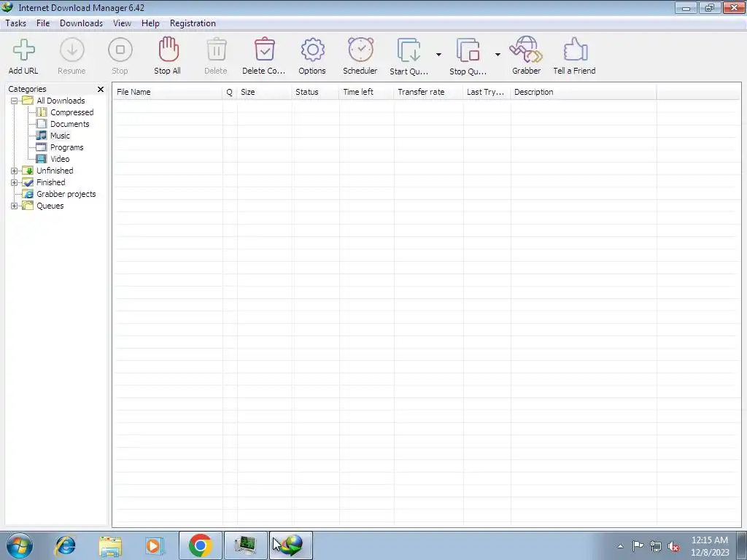This screenshot has width=747, height=560.
Task: Sort by Last Try column header
Action: (487, 92)
